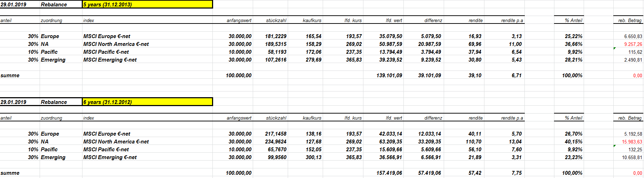Select the % Anteil cell 26,70%
644x178 pixels.
574,134
